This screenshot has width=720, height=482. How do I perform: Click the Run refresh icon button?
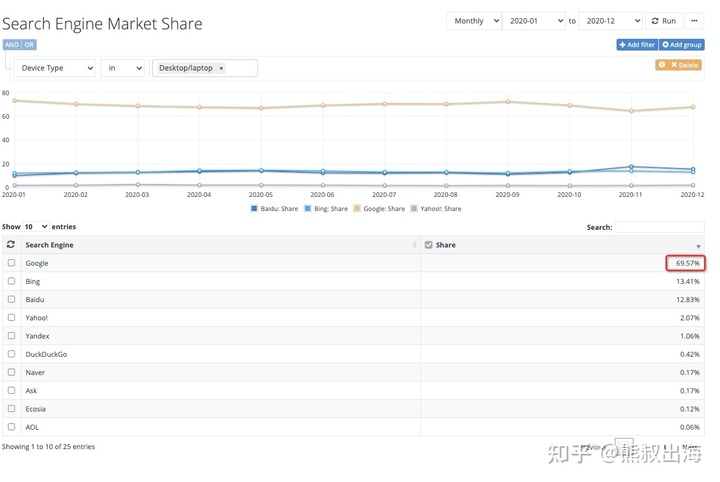(664, 21)
